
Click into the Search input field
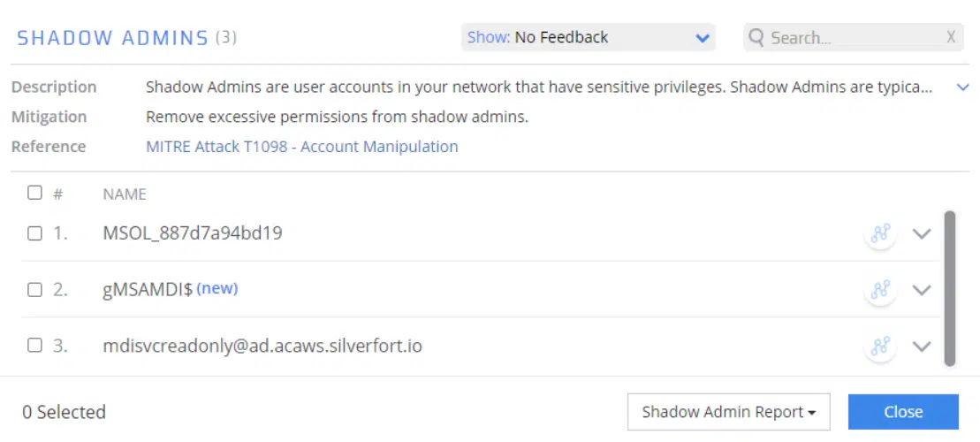pos(853,38)
